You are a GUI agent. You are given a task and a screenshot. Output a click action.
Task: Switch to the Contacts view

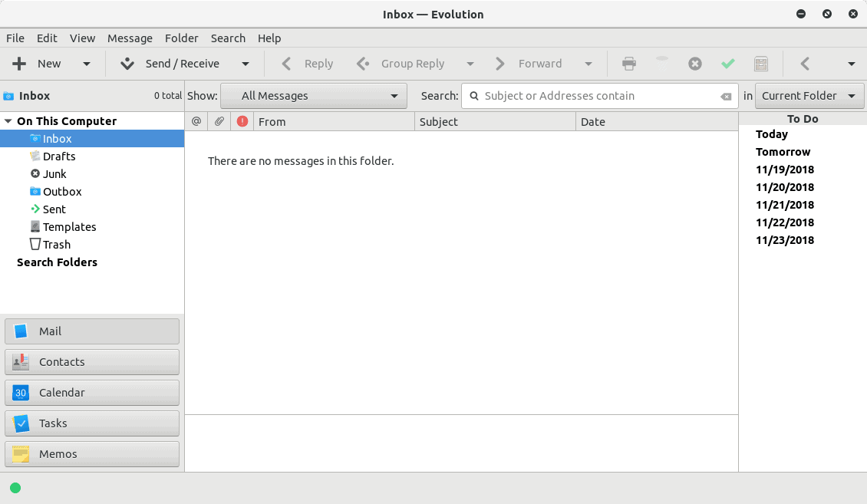(92, 362)
